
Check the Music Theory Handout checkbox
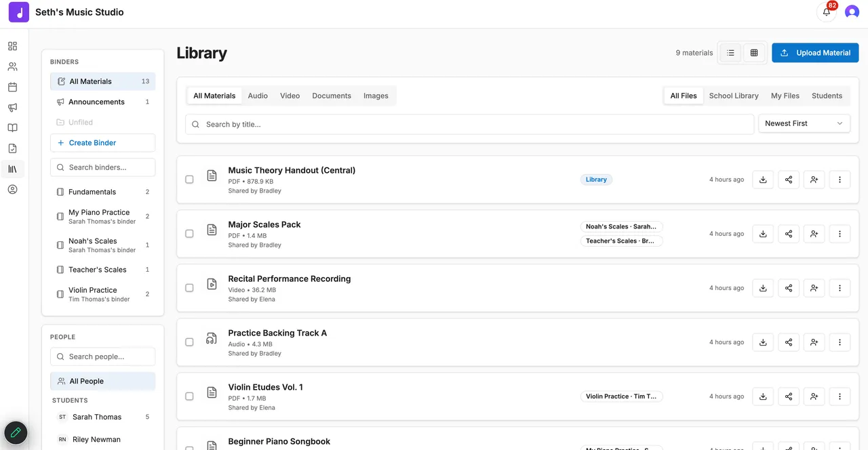pos(189,180)
